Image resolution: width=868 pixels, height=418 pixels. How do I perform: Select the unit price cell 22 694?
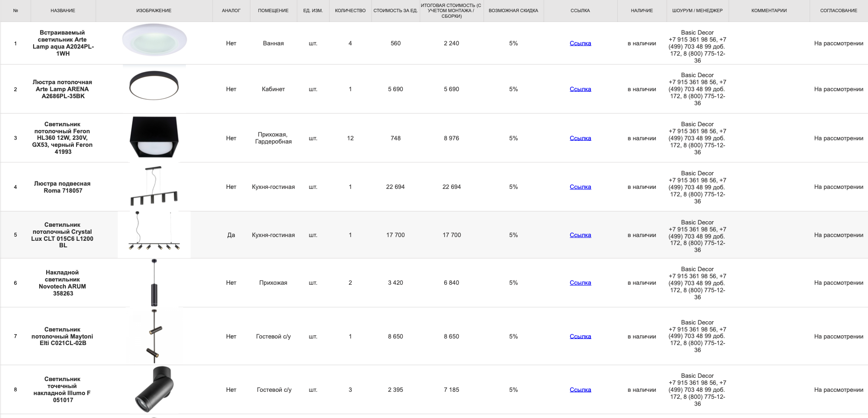pos(396,187)
